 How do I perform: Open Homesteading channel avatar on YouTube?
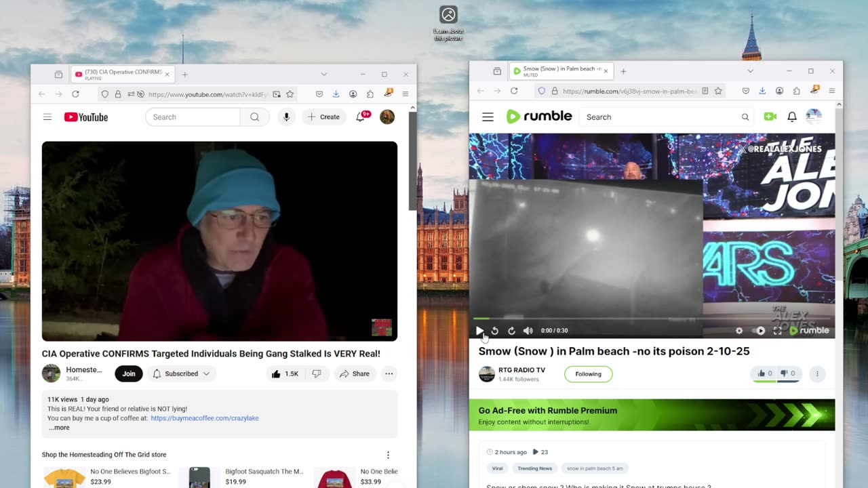click(x=51, y=373)
